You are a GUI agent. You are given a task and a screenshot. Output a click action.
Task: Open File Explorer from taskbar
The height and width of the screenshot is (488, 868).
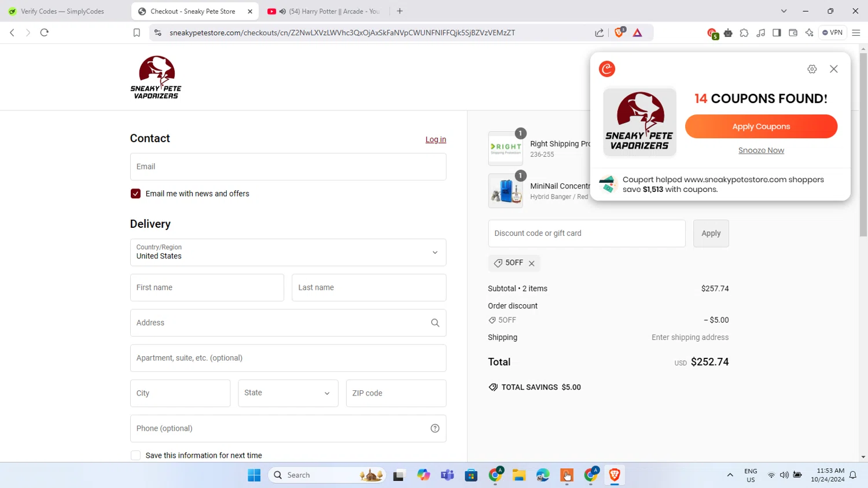tap(519, 475)
